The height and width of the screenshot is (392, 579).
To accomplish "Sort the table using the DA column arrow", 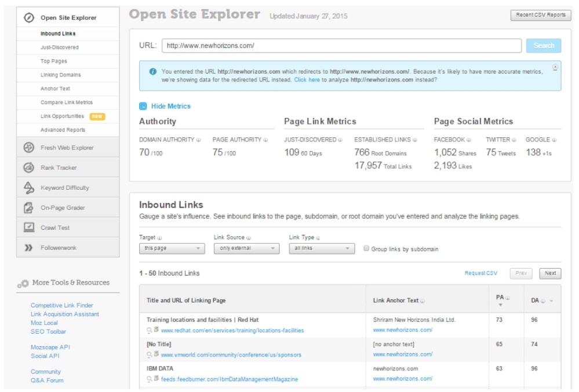I will 551,301.
